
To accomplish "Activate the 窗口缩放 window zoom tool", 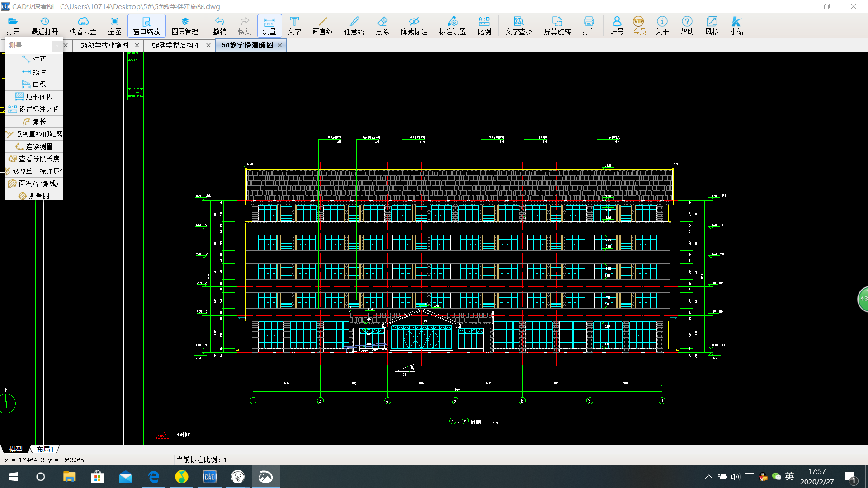I will pyautogui.click(x=146, y=26).
